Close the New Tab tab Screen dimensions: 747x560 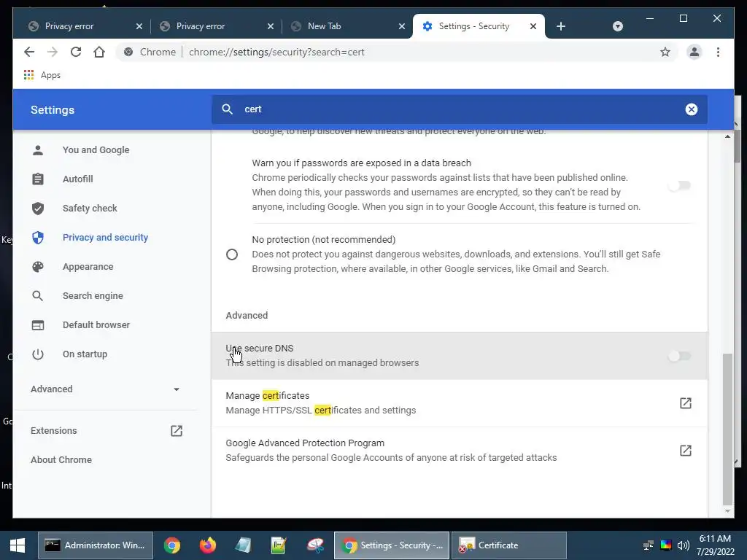point(402,26)
